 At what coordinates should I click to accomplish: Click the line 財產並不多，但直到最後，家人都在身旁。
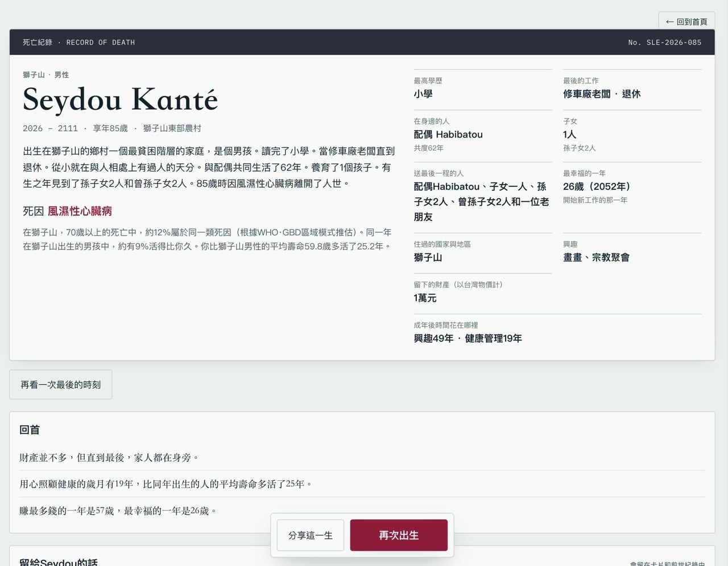(110, 457)
